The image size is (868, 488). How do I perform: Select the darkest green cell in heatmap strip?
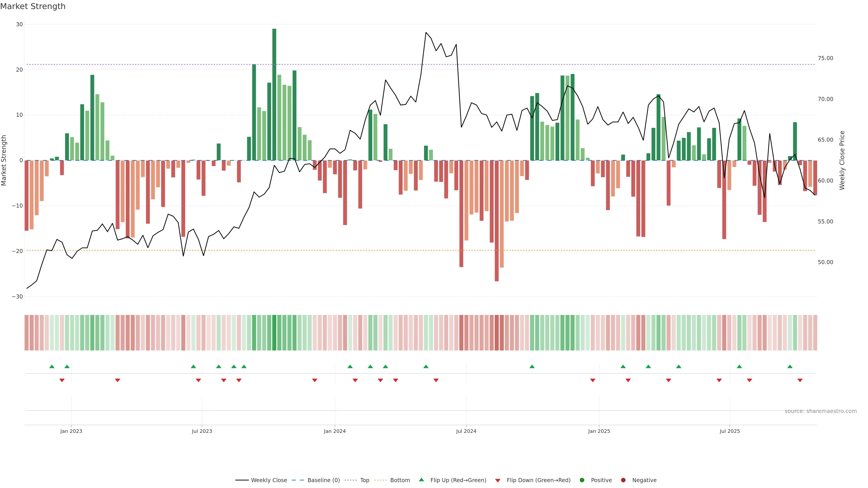(x=274, y=333)
